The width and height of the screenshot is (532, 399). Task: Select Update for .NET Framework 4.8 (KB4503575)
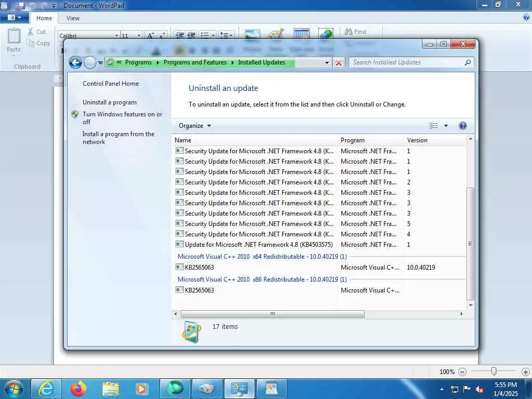click(x=259, y=244)
